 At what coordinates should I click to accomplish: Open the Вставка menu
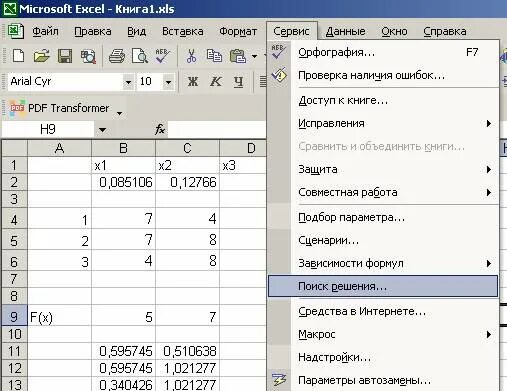[x=183, y=31]
